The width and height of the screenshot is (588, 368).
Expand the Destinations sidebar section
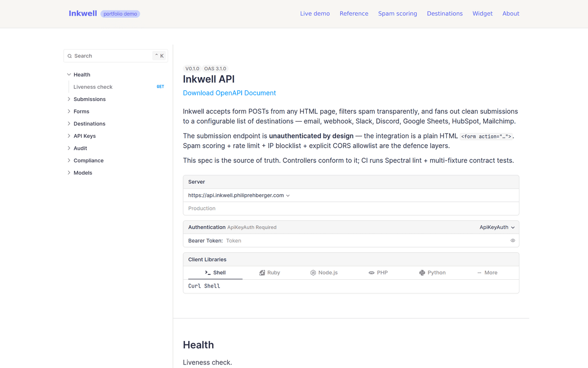[x=69, y=124]
